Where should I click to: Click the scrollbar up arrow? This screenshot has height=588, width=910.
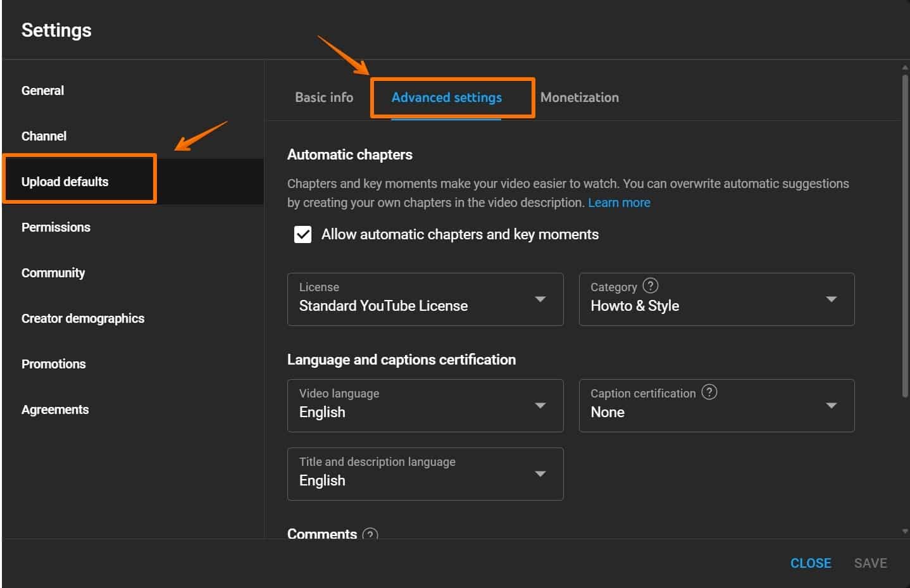click(x=905, y=66)
